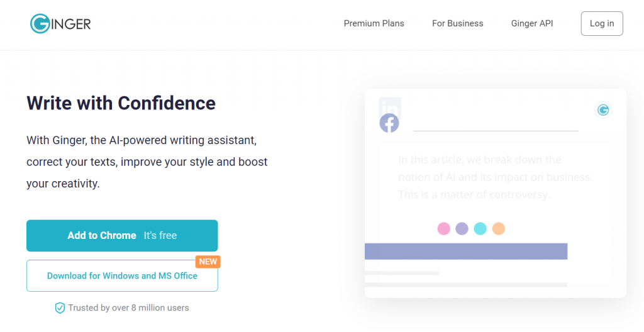Click the Log in button
The width and height of the screenshot is (644, 332).
point(602,23)
